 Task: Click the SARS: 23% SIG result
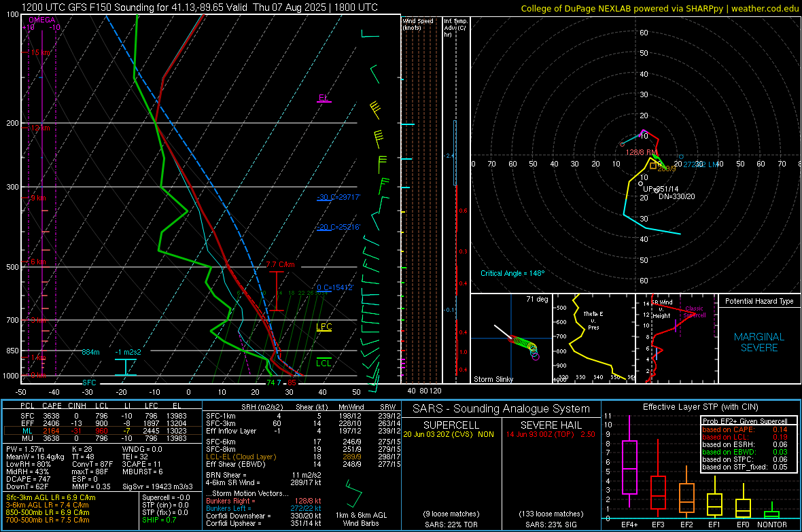click(x=551, y=525)
